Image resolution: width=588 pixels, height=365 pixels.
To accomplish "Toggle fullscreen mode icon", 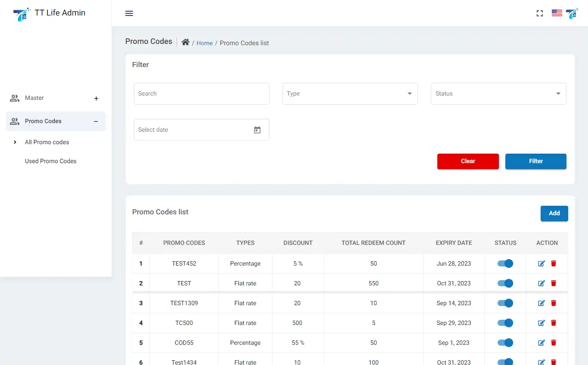I will [x=539, y=13].
